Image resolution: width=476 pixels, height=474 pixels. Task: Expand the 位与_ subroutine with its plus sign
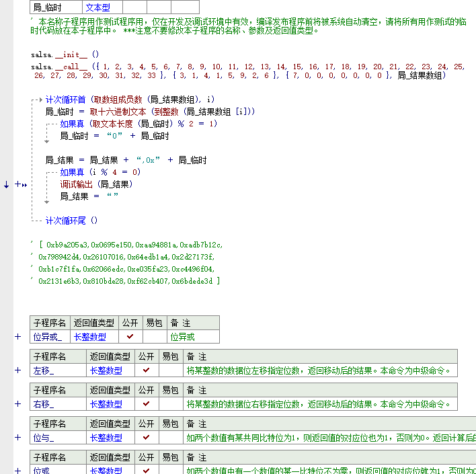pyautogui.click(x=18, y=438)
